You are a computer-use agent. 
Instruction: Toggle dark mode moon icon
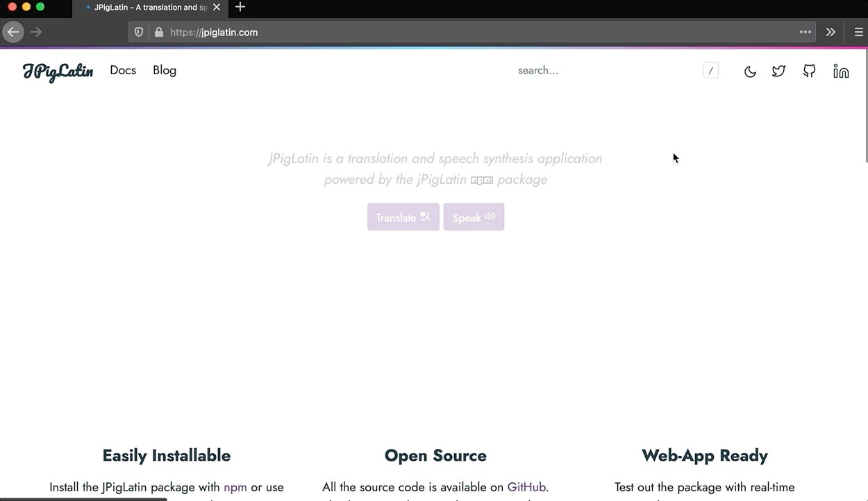tap(750, 71)
